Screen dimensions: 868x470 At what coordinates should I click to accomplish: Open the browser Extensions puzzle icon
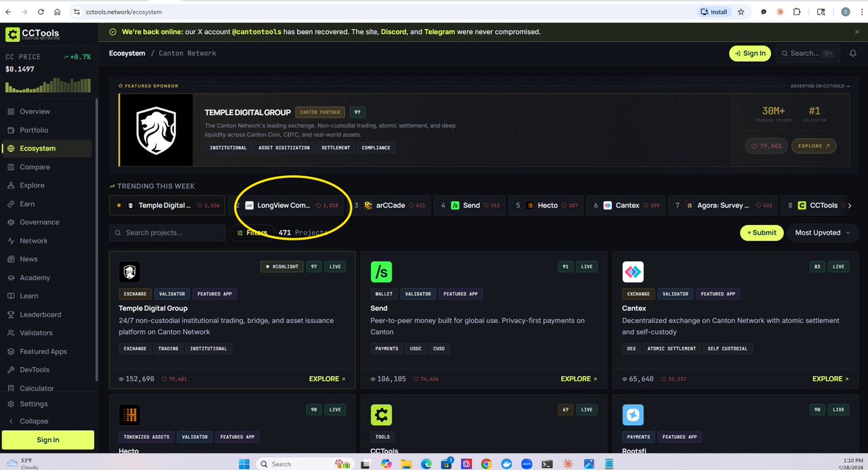(x=796, y=12)
